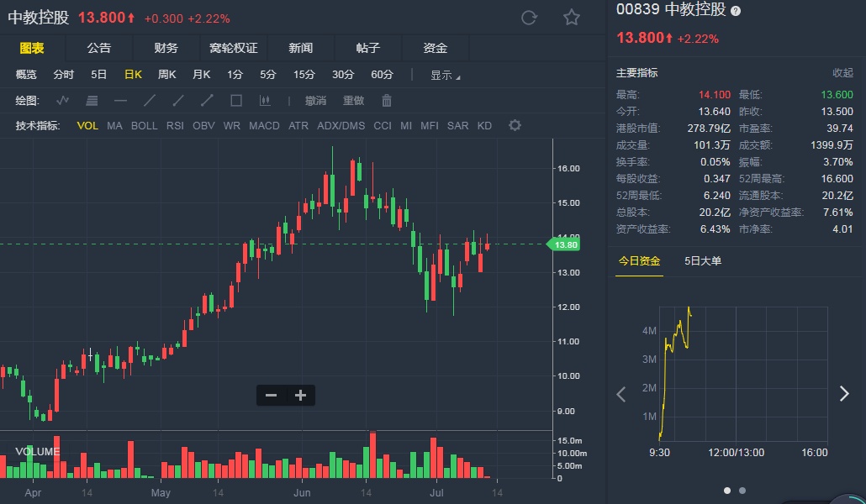Select the horizontal line drawing tool
The width and height of the screenshot is (866, 504).
click(120, 101)
